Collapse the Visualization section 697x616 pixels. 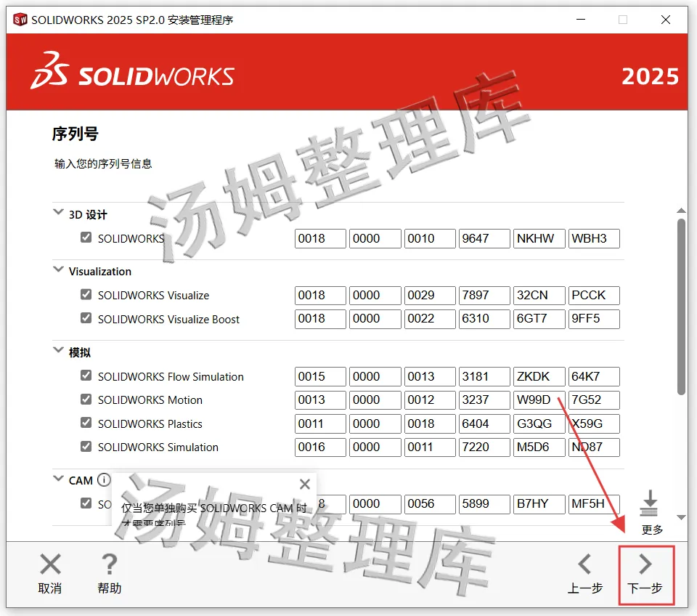click(x=58, y=269)
